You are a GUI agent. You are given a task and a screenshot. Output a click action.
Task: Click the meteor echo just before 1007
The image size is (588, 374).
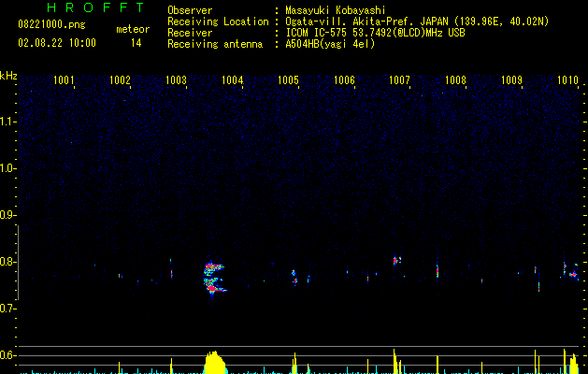tap(396, 260)
